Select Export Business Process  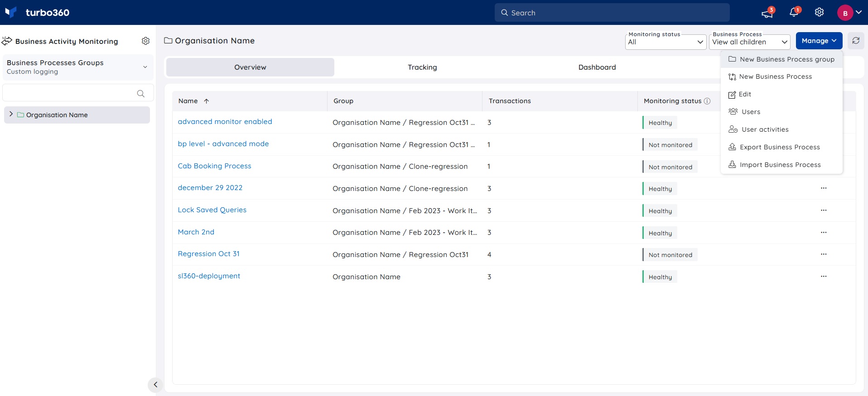pos(781,147)
